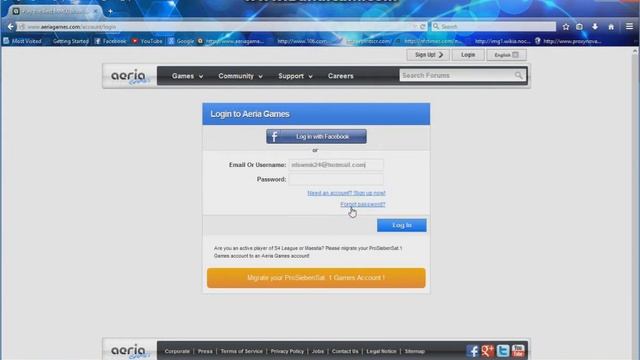Click Need an account? Sign up now
The height and width of the screenshot is (360, 640).
tap(346, 193)
